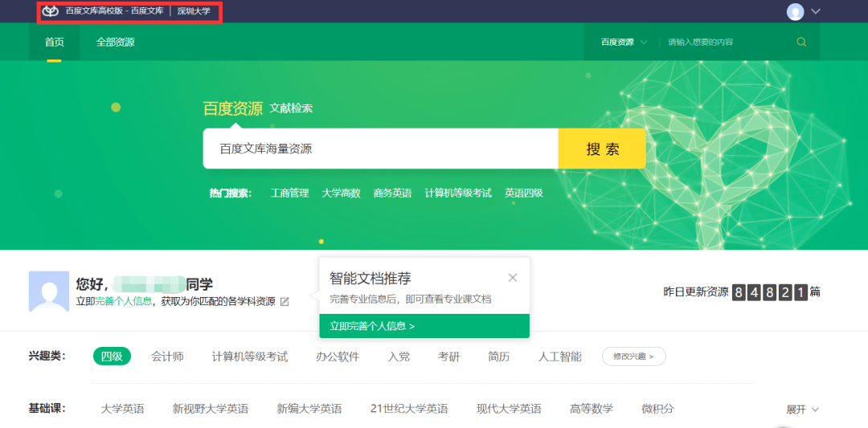Click the edit pencil icon after 各学科资源
This screenshot has height=428, width=868.
pyautogui.click(x=285, y=301)
